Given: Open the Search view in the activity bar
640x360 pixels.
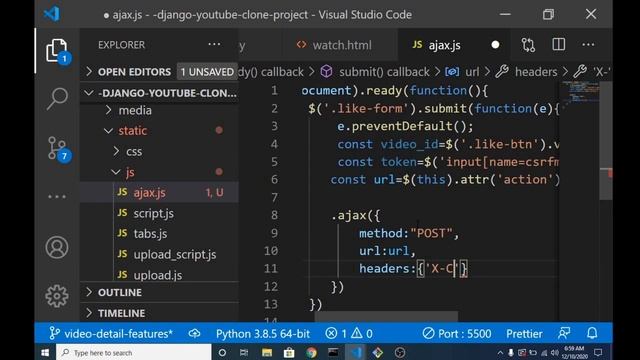Looking at the screenshot, I should (57, 99).
